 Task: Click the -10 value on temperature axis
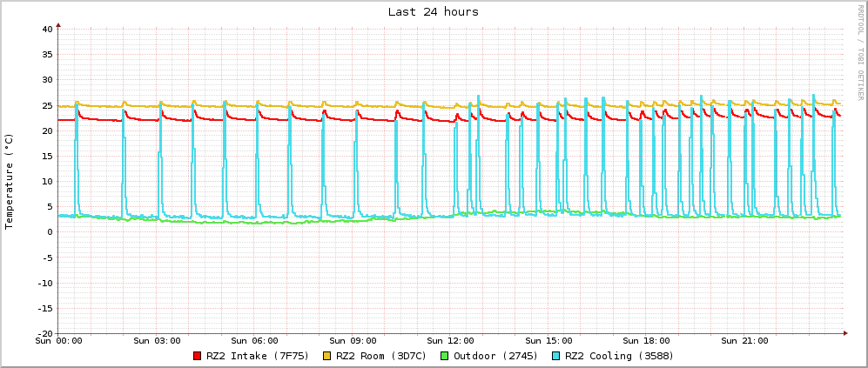click(x=44, y=283)
